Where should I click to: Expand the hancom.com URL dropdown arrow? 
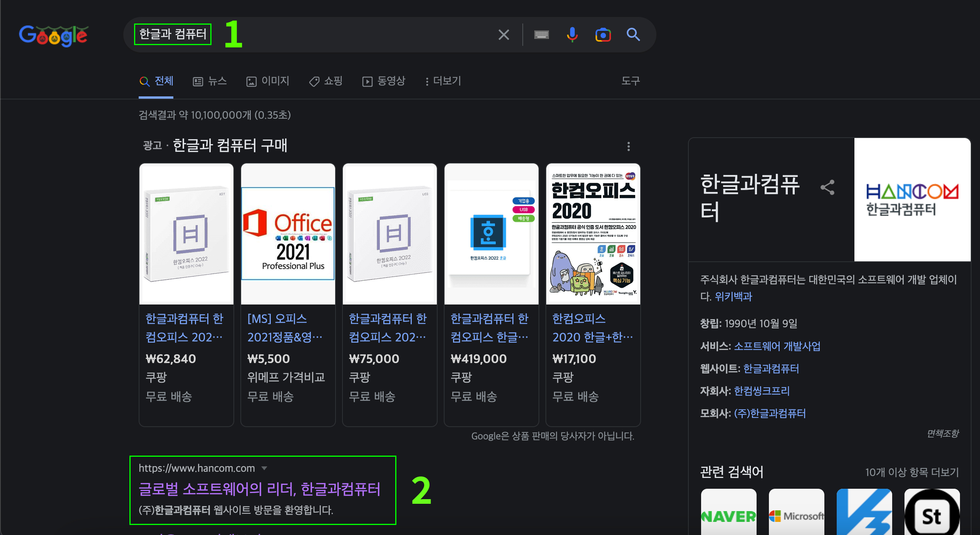click(x=264, y=468)
